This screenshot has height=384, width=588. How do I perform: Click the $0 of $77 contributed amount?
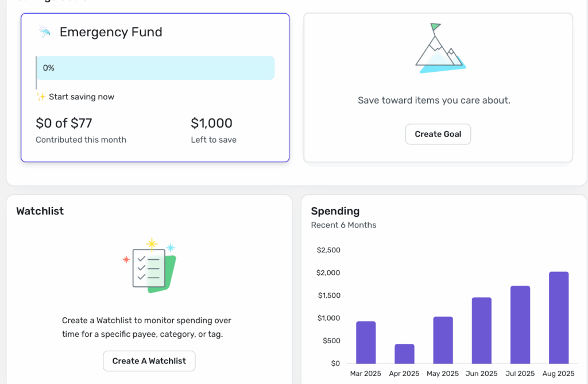(64, 123)
